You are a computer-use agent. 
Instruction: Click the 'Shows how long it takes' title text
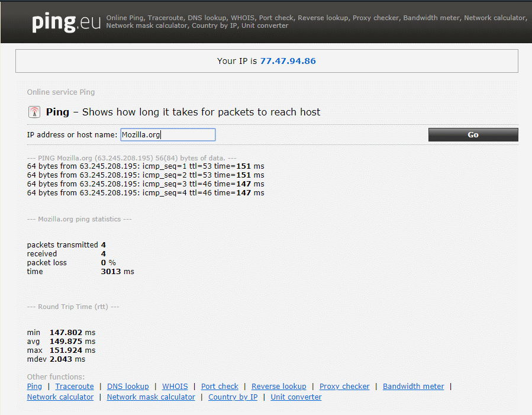[x=201, y=112]
